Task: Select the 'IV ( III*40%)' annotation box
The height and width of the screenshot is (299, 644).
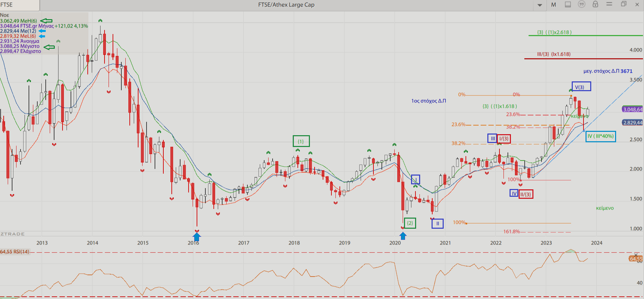Action: click(x=601, y=136)
